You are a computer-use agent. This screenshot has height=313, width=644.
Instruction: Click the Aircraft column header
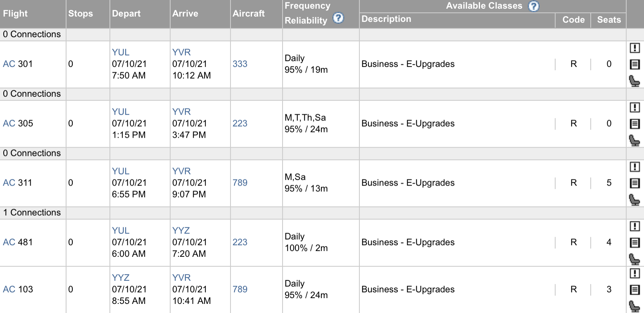(x=249, y=14)
